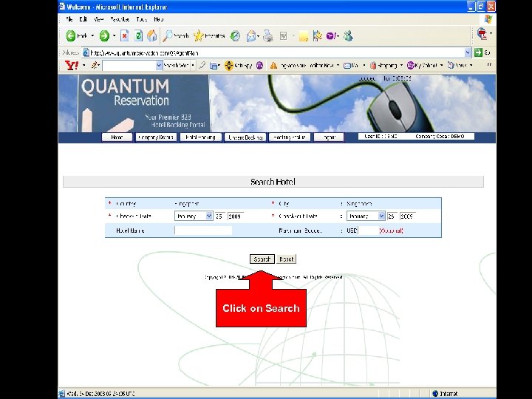Viewport: 532px width, 399px height.
Task: Click the page icon in address bar
Action: coord(86,52)
